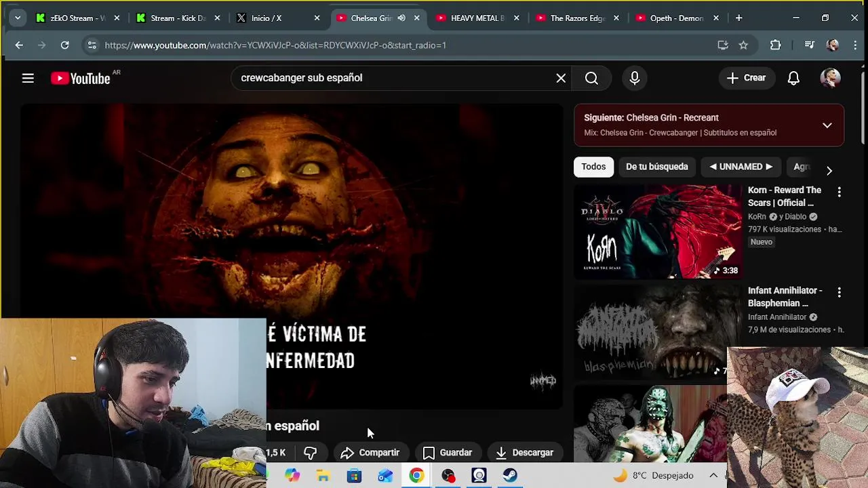Image resolution: width=868 pixels, height=488 pixels.
Task: Open OBS Studio from the taskbar
Action: [x=448, y=476]
